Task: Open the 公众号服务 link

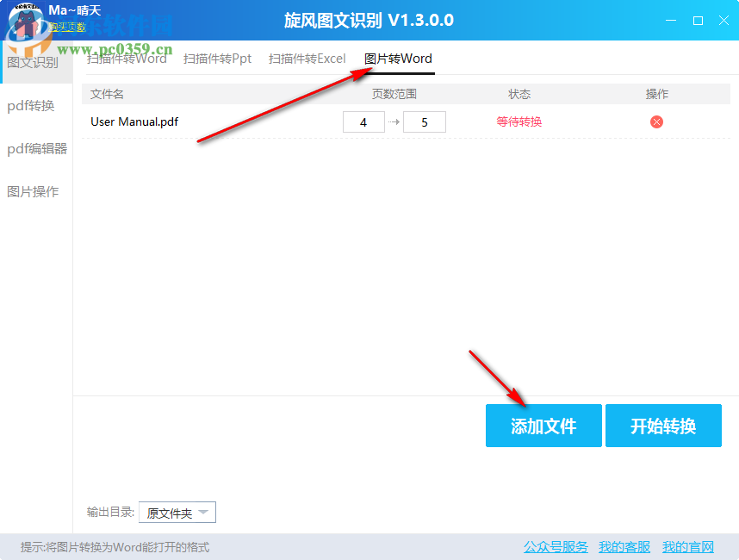Action: 555,547
